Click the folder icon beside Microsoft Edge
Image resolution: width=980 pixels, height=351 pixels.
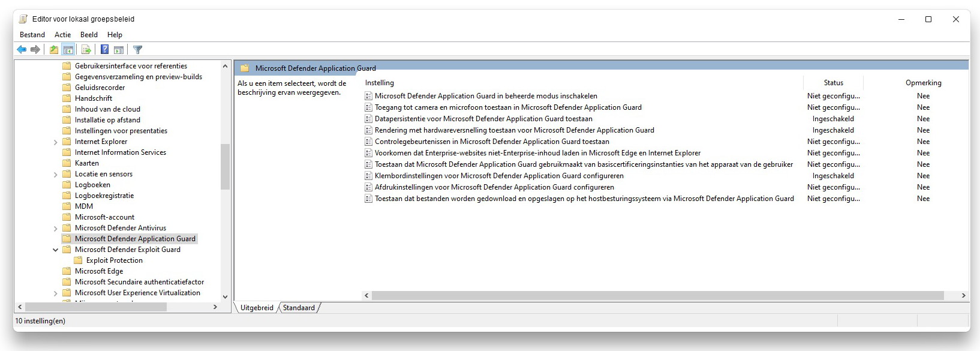pyautogui.click(x=67, y=271)
